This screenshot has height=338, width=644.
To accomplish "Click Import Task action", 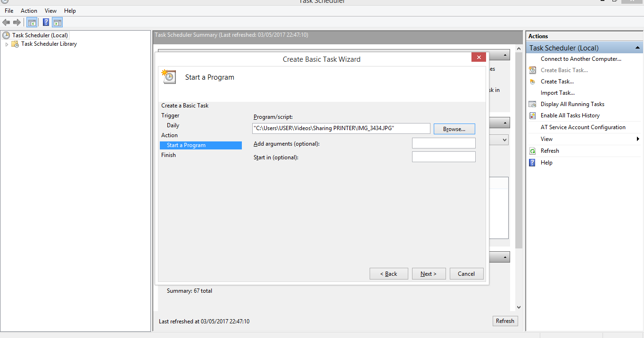I will [557, 93].
